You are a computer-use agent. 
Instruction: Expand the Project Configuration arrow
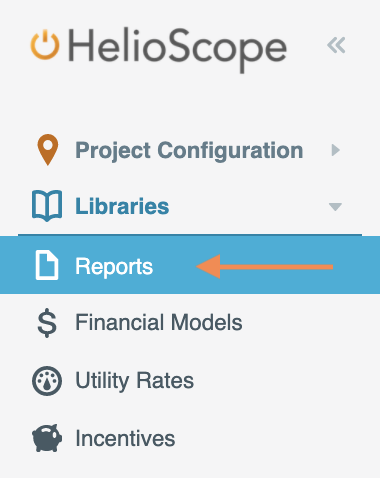[x=335, y=150]
